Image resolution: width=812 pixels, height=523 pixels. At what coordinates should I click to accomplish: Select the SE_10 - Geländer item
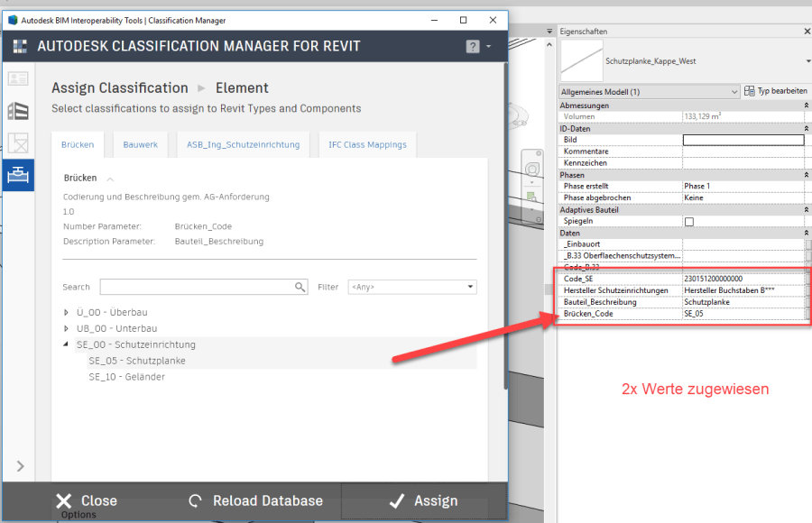tap(127, 376)
